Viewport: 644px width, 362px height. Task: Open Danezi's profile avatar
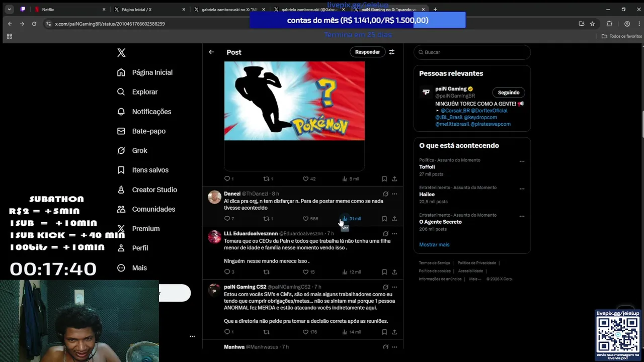click(215, 197)
